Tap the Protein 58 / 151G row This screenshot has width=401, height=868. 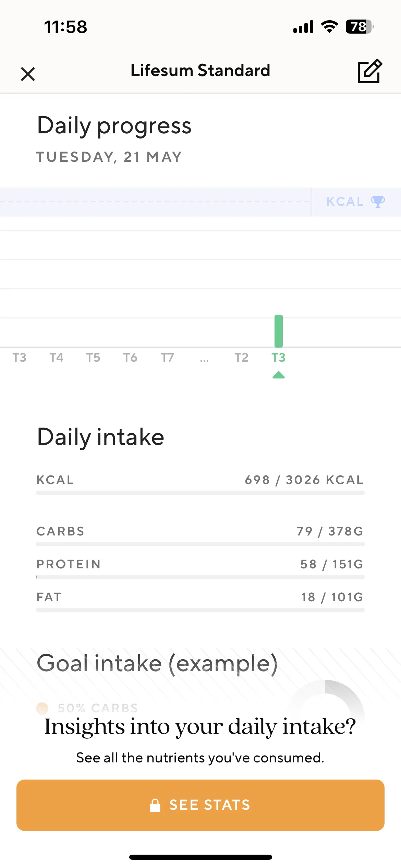(200, 568)
